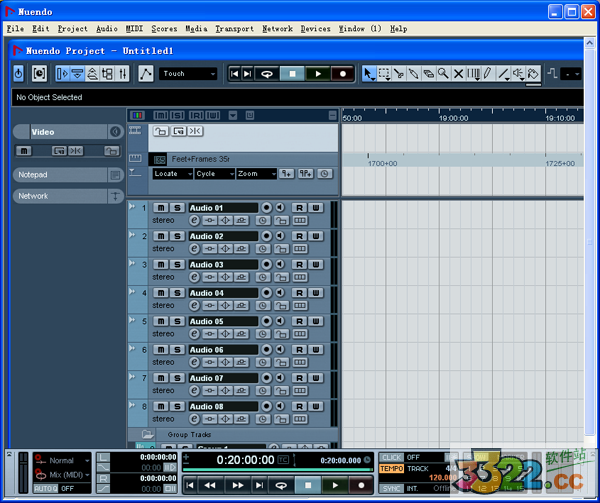Expand Audio 06 track automation arrow
600x503 pixels.
pos(132,349)
